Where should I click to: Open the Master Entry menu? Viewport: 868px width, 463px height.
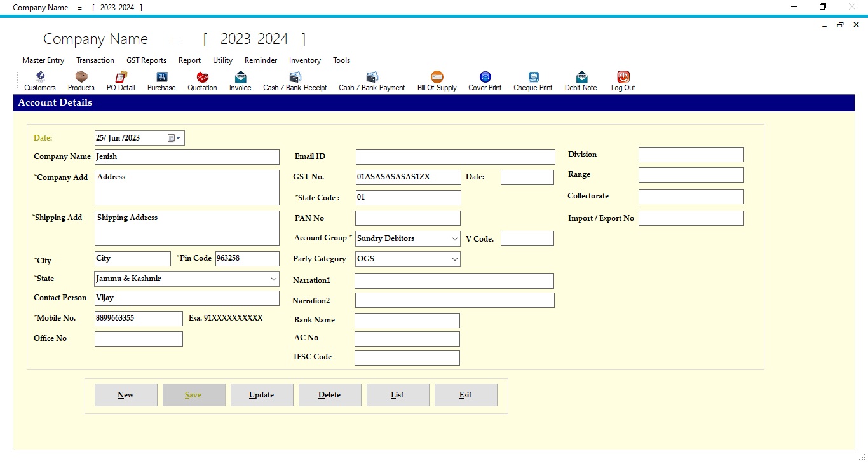(x=43, y=60)
